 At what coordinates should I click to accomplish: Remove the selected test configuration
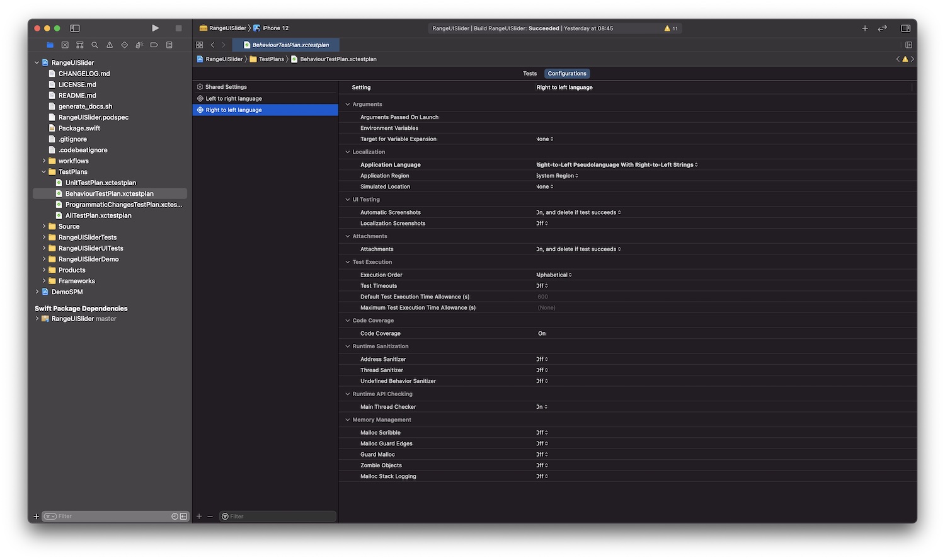click(210, 517)
